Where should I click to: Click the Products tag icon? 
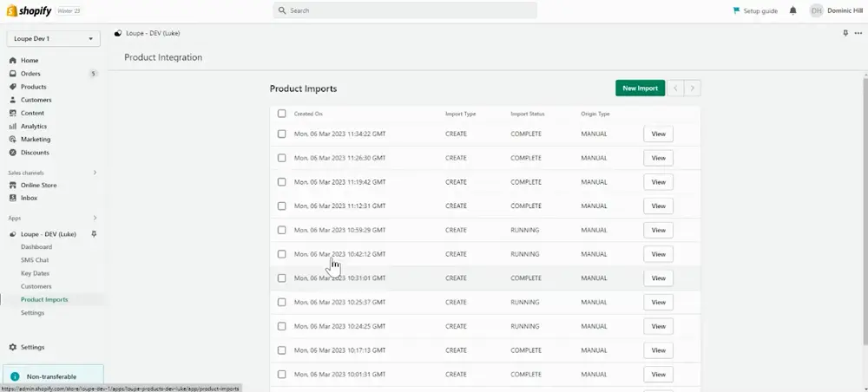click(x=13, y=87)
